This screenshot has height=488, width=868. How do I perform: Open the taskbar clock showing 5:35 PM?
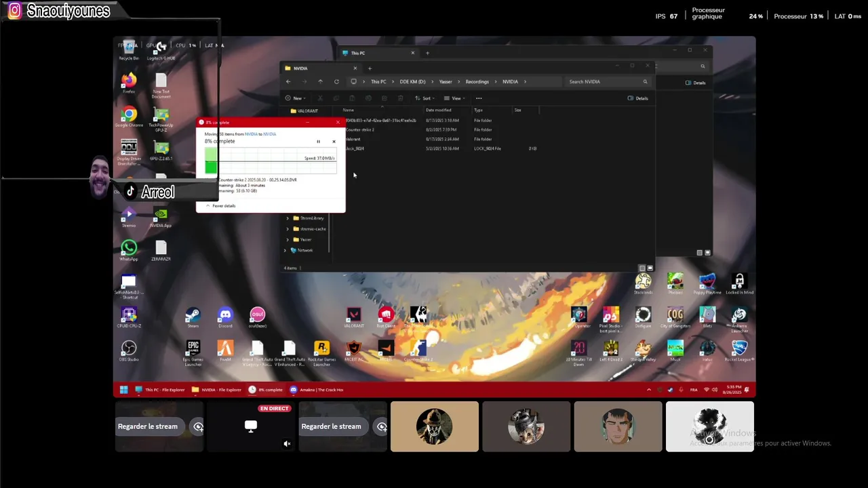click(x=732, y=390)
